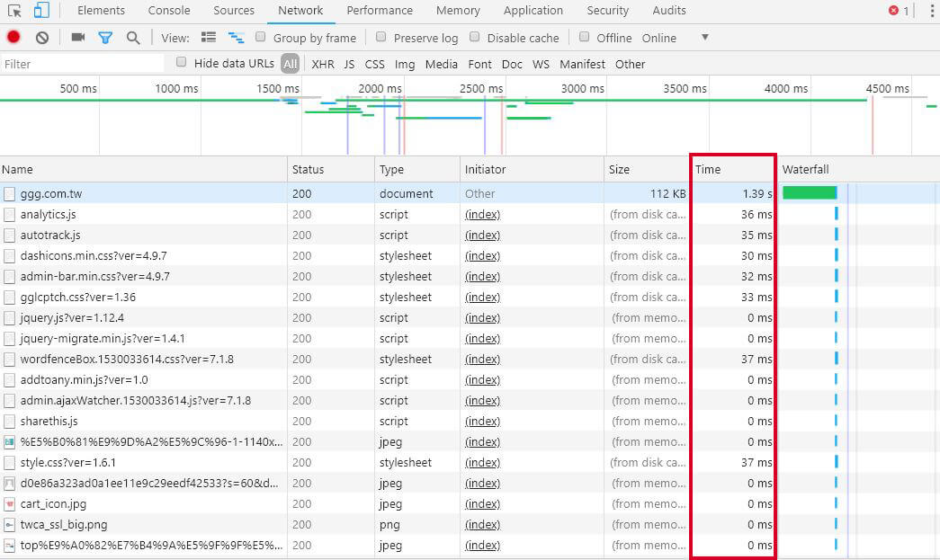
Task: Check Hide data URLs
Action: point(181,62)
